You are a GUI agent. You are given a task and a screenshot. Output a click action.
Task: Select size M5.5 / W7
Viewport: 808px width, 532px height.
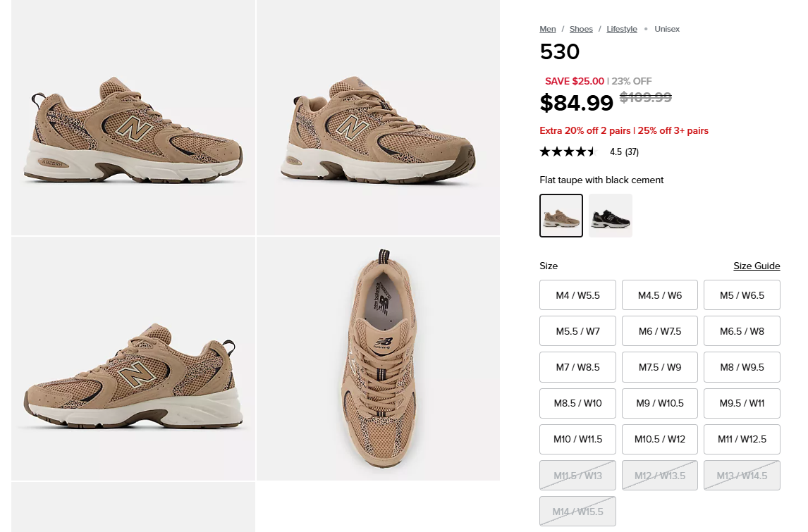(577, 331)
